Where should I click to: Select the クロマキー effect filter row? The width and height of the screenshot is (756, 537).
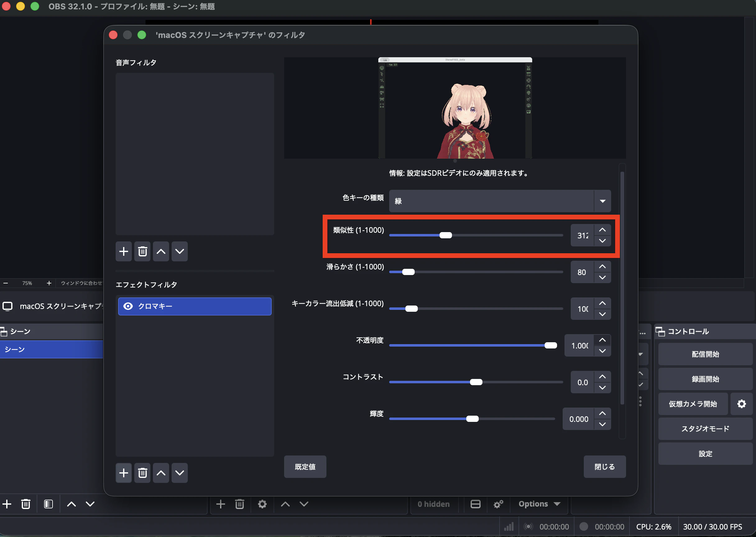[195, 306]
